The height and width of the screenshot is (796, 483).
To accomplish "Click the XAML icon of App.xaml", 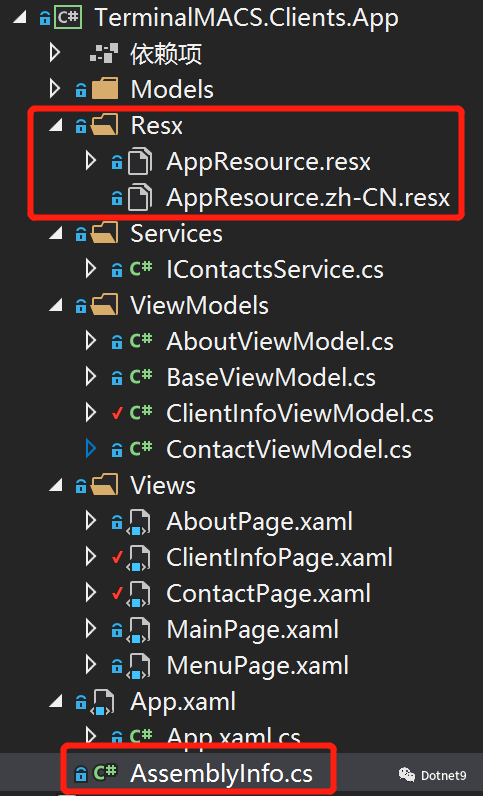I will click(x=103, y=703).
